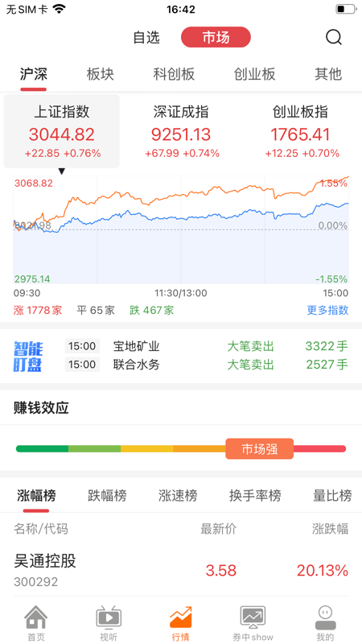Switch to 自选 watchlist toggle
Viewport: 362px width, 644px height.
[146, 38]
